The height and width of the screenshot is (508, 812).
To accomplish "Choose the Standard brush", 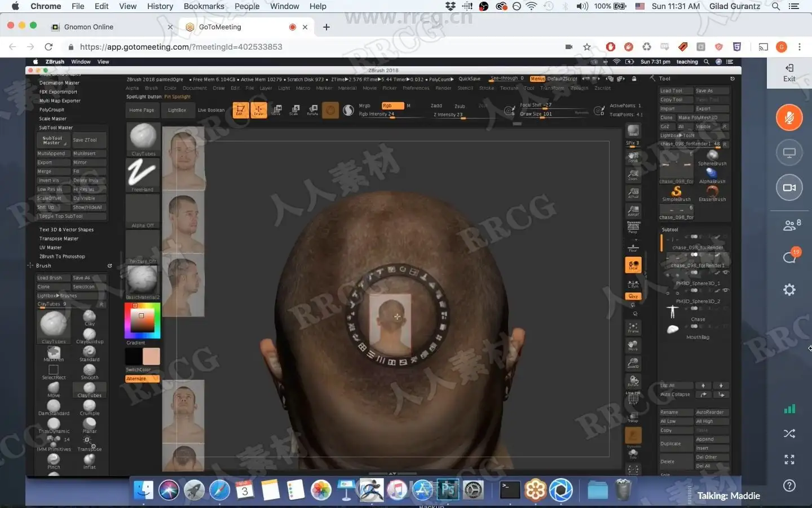I will pos(89,352).
